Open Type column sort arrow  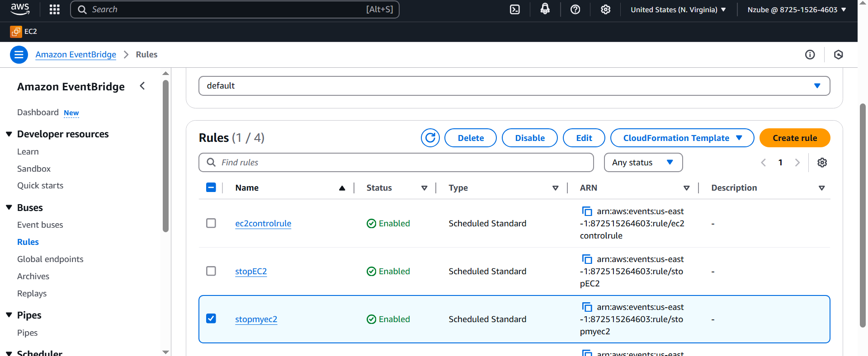pyautogui.click(x=556, y=188)
